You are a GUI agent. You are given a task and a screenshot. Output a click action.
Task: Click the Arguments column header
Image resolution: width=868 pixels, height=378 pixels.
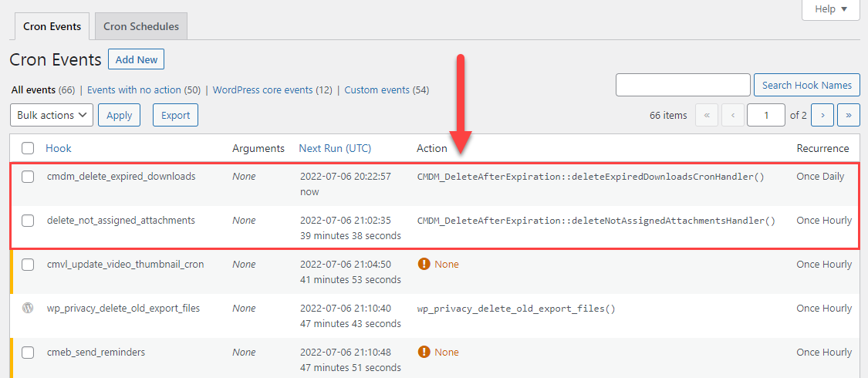(258, 148)
